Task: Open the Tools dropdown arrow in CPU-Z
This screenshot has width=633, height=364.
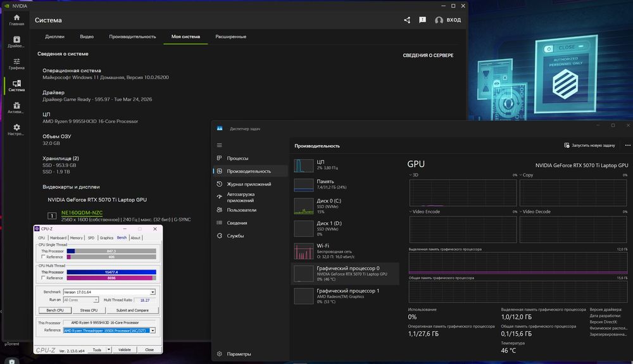Action: tap(109, 350)
